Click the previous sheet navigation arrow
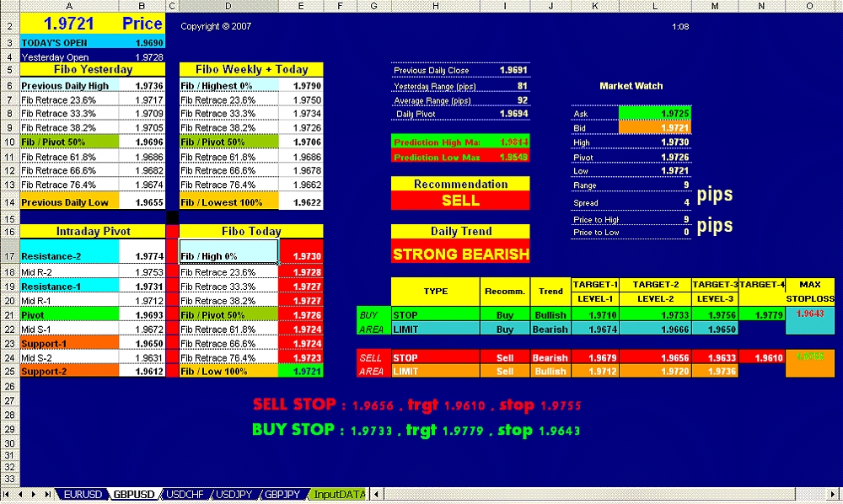This screenshot has width=843, height=504. pos(21,495)
